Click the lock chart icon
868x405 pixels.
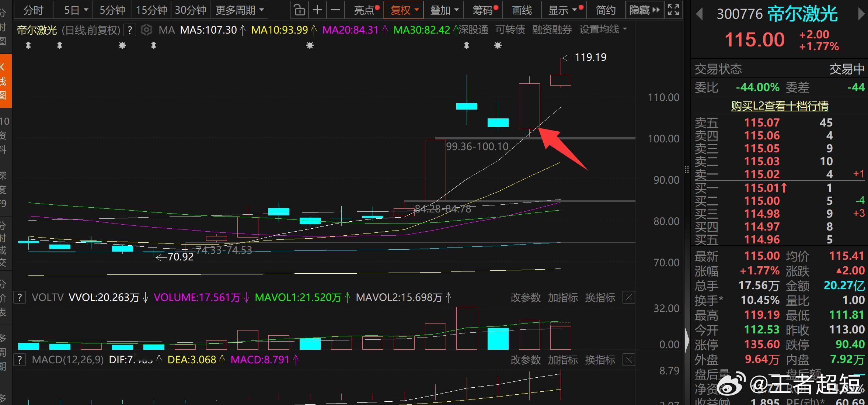(x=299, y=10)
